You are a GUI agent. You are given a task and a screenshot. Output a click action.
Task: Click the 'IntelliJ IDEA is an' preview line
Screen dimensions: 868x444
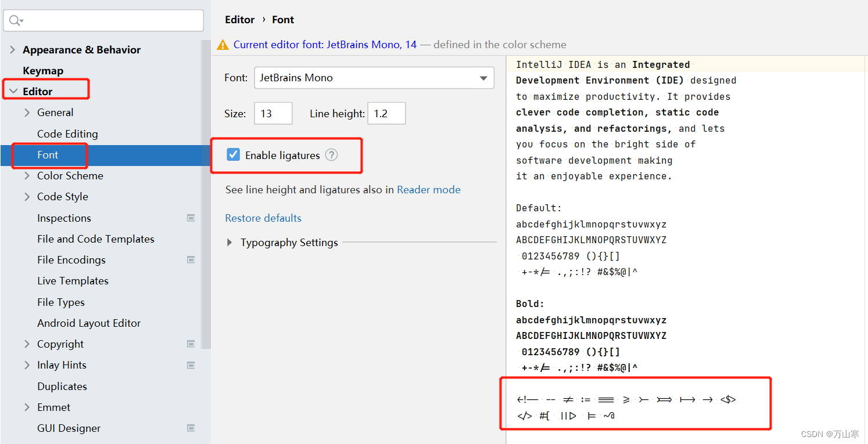coord(602,65)
